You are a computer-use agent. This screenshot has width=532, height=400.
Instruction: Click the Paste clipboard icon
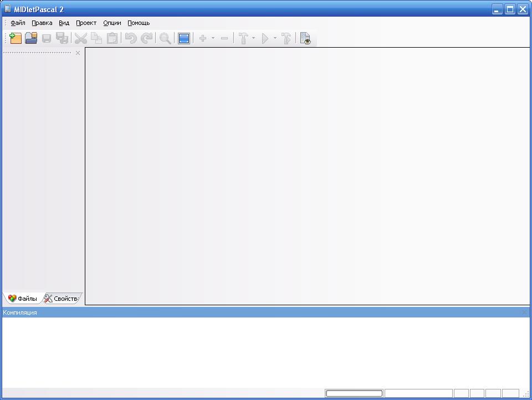click(112, 38)
